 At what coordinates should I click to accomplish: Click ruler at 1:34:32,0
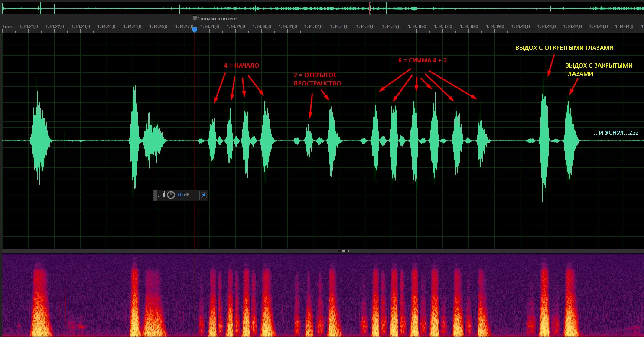pos(314,26)
